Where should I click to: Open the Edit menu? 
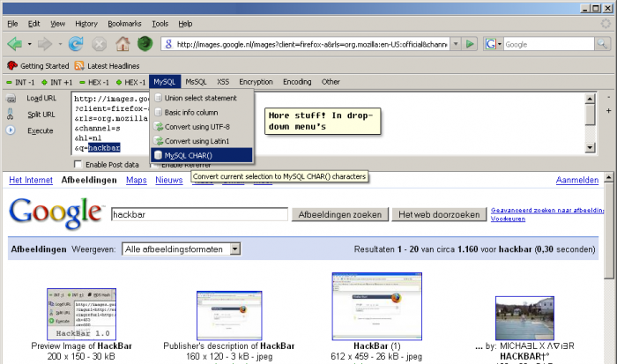[x=33, y=24]
